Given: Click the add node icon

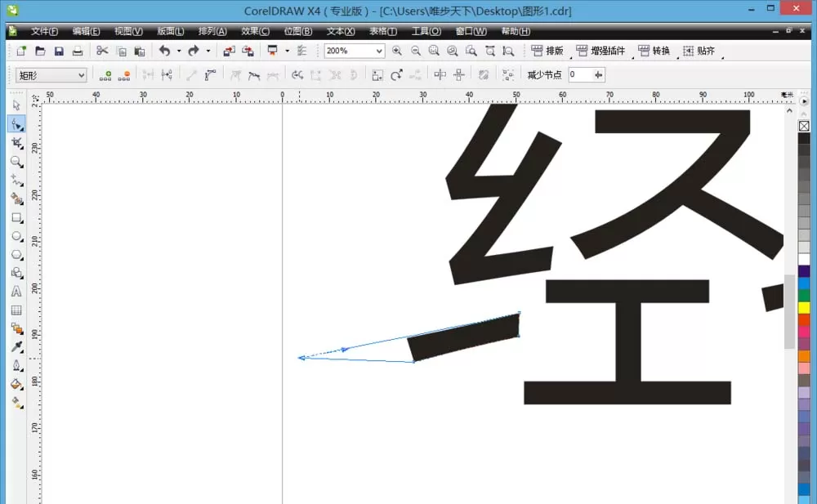Looking at the screenshot, I should click(x=105, y=76).
